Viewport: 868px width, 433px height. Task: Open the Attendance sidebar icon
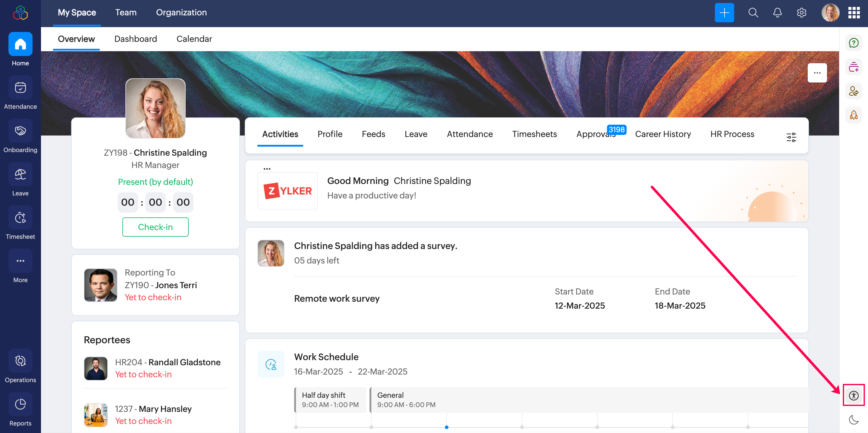click(x=20, y=88)
